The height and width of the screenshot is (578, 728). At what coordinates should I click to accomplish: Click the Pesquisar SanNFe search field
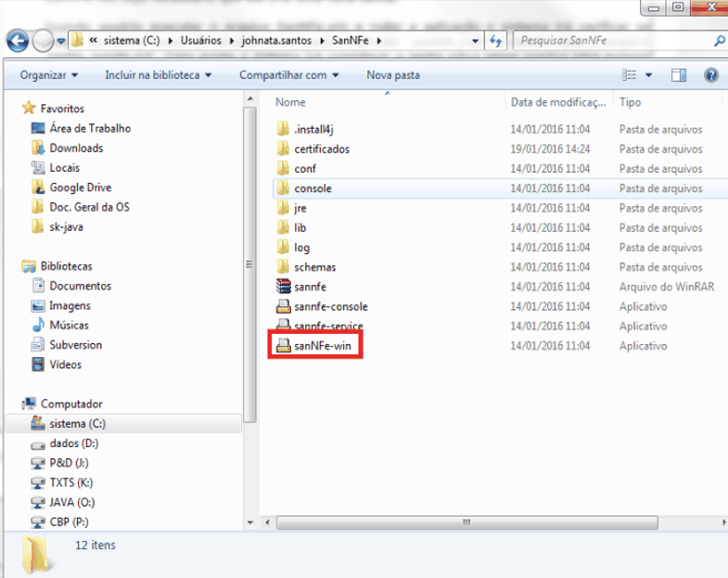click(x=613, y=41)
